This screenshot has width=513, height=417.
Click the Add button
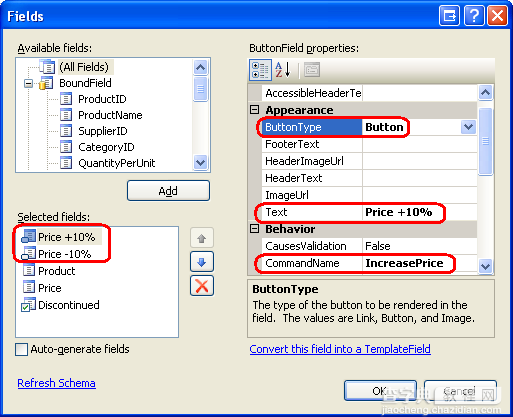[x=168, y=191]
